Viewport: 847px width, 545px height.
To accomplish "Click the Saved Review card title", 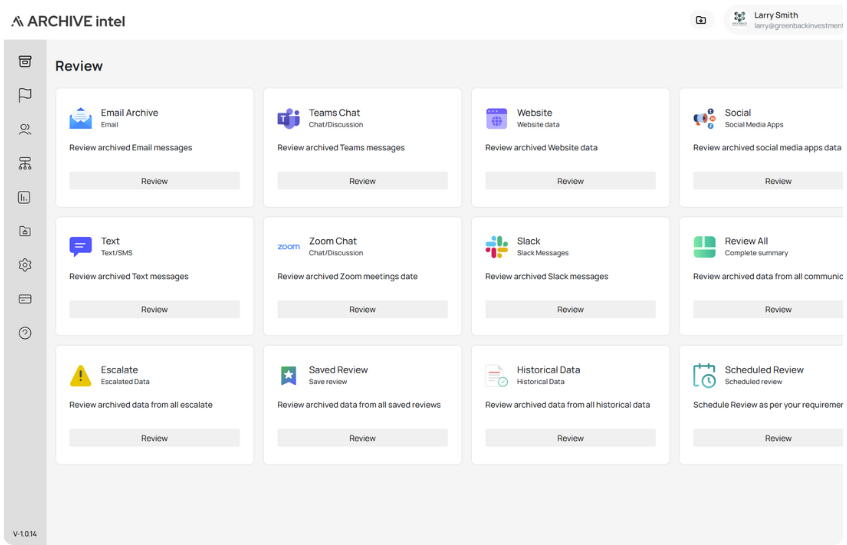I will [x=338, y=369].
